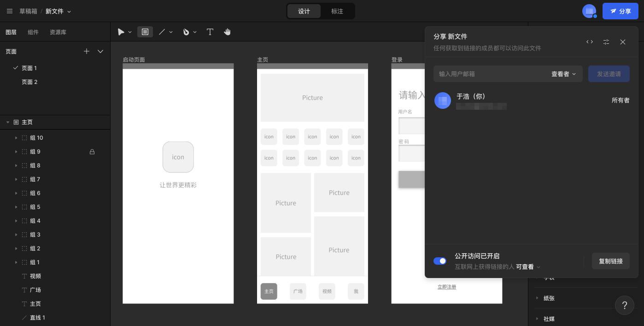
Task: Click the lock icon on 组 9
Action: 92,152
